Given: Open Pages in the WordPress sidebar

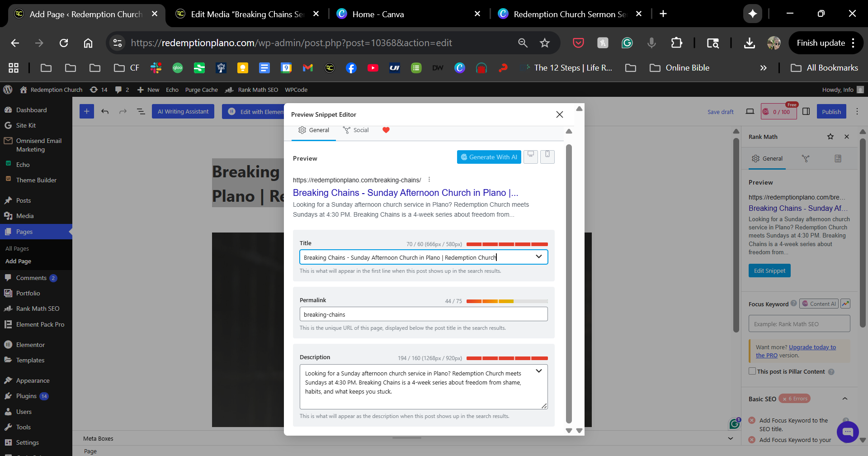Looking at the screenshot, I should tap(24, 232).
